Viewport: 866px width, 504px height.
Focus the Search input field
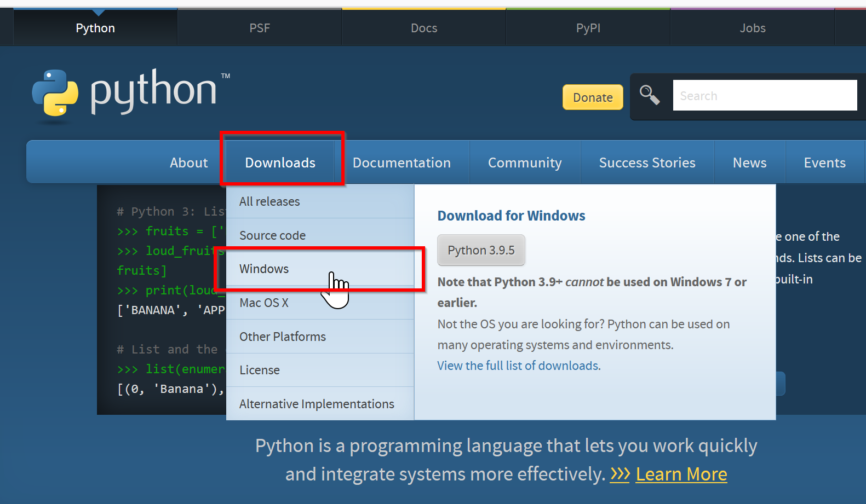point(765,96)
